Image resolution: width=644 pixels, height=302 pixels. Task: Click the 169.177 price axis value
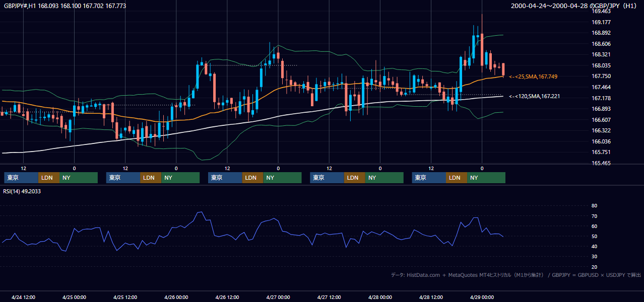(x=601, y=22)
